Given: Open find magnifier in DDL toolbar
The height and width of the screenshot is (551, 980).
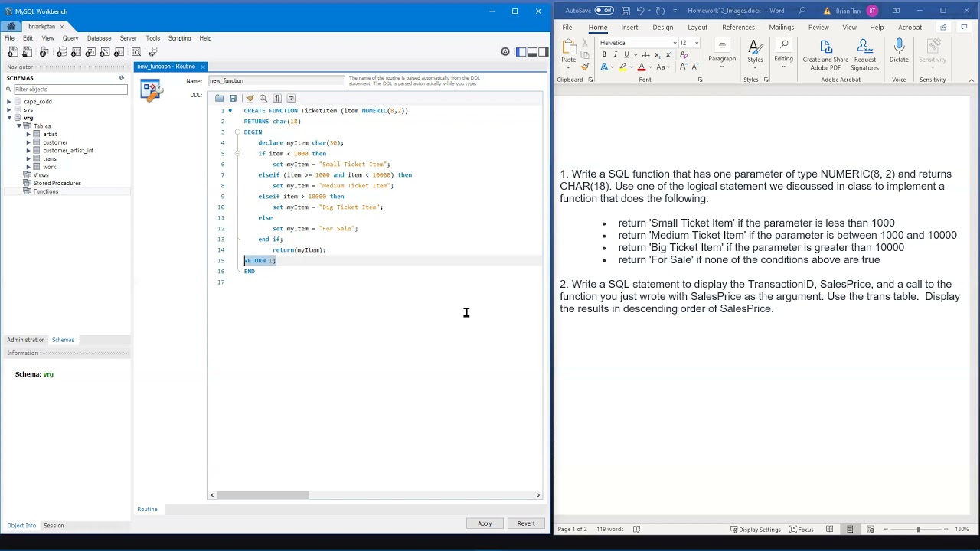Looking at the screenshot, I should 263,98.
